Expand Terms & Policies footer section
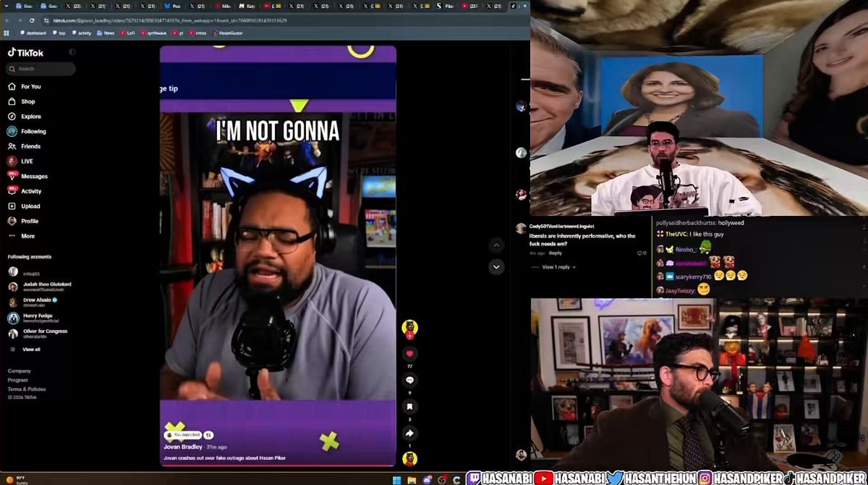 [27, 389]
